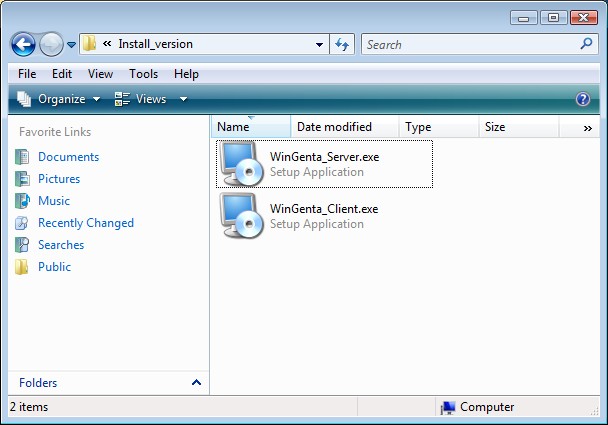608x425 pixels.
Task: Open the Tools menu
Action: [143, 74]
